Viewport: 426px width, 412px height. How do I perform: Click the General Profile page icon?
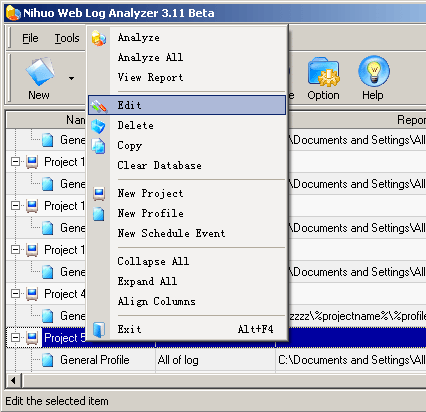click(x=48, y=360)
